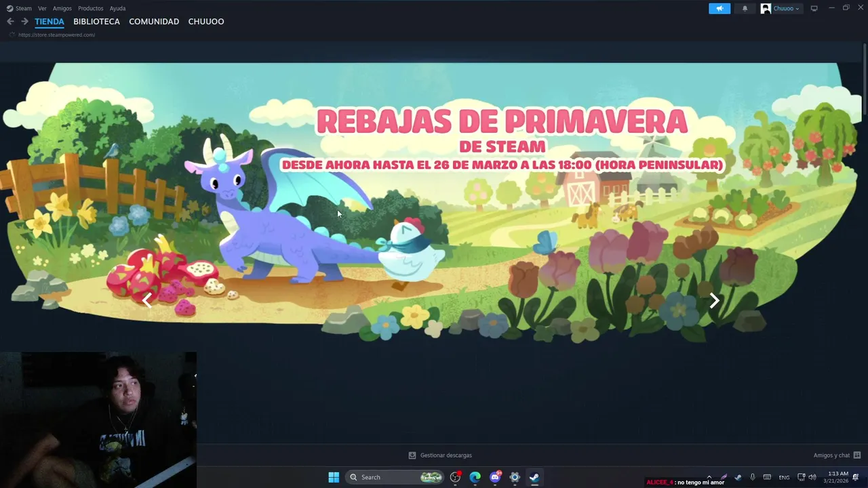Minimize the Steam window
868x488 pixels.
point(832,8)
